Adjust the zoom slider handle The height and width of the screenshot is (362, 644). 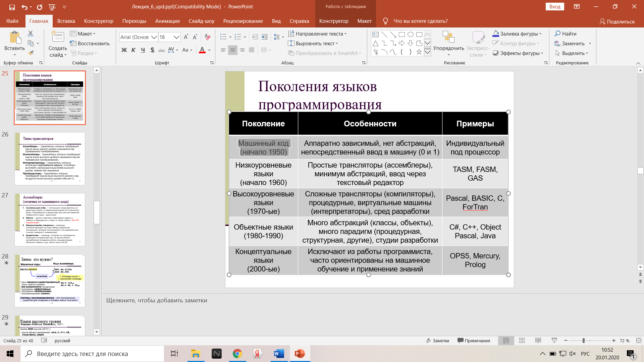click(584, 341)
